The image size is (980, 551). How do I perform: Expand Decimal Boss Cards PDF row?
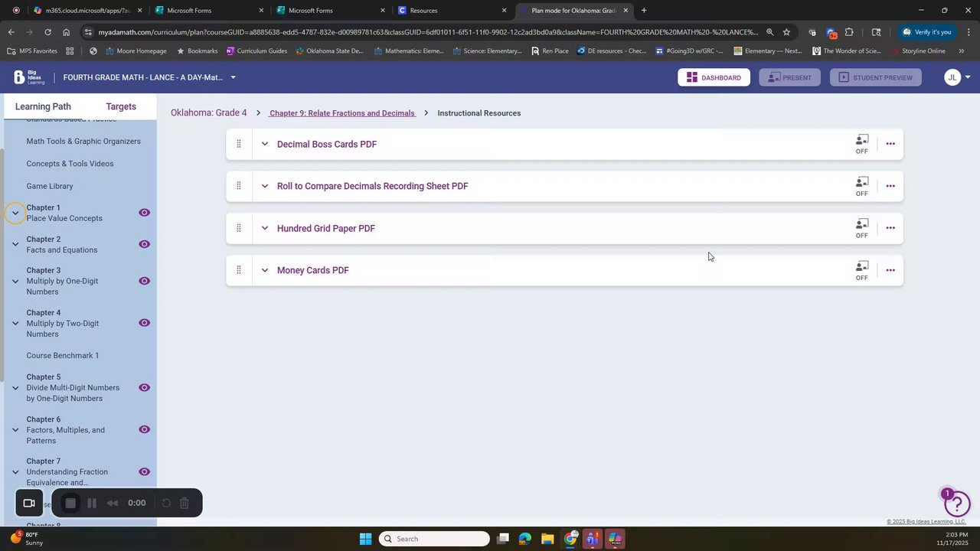[x=265, y=144]
